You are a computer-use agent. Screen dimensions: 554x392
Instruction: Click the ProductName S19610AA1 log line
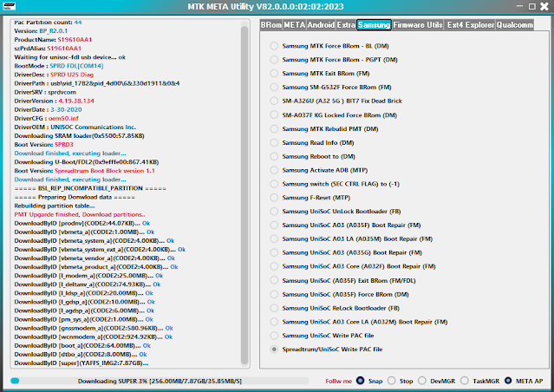53,40
